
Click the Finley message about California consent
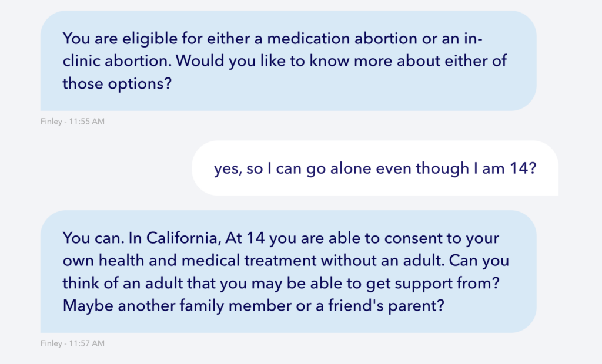click(288, 272)
